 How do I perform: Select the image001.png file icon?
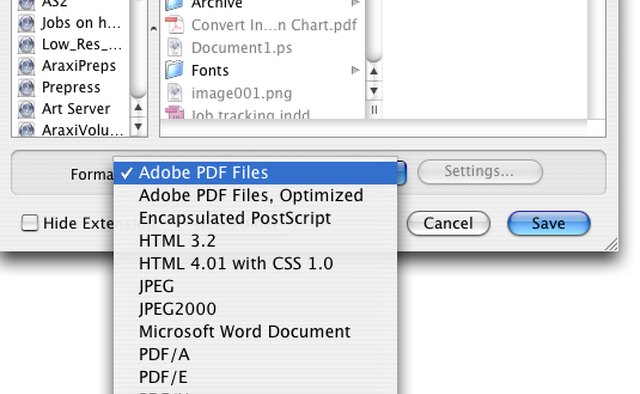tap(175, 93)
